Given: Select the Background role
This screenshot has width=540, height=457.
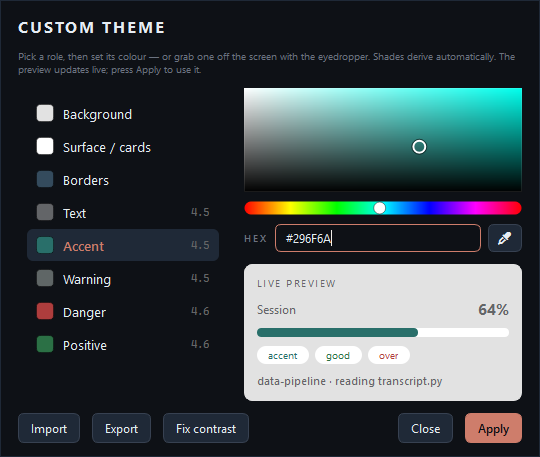Looking at the screenshot, I should coord(123,114).
